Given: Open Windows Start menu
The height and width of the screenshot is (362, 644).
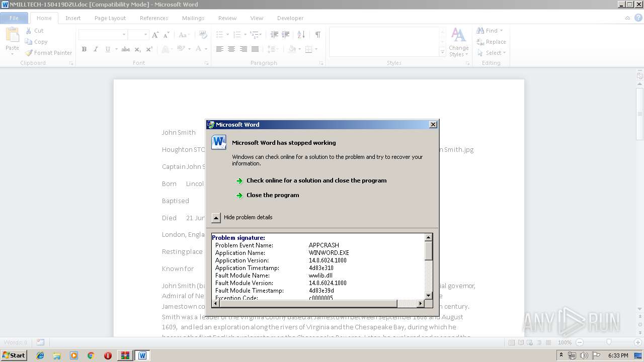Looking at the screenshot, I should [x=14, y=355].
